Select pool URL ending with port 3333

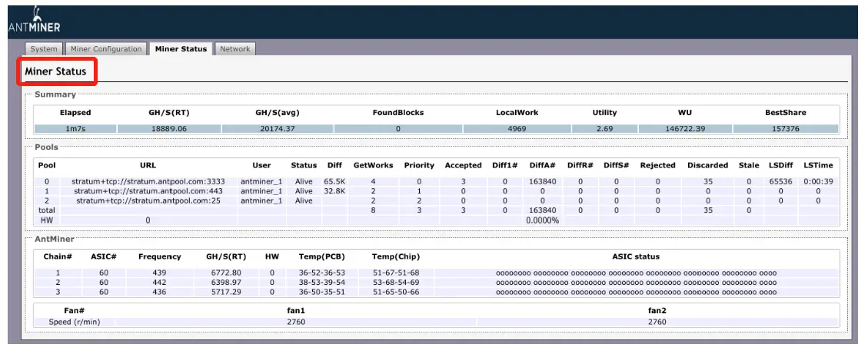(148, 181)
